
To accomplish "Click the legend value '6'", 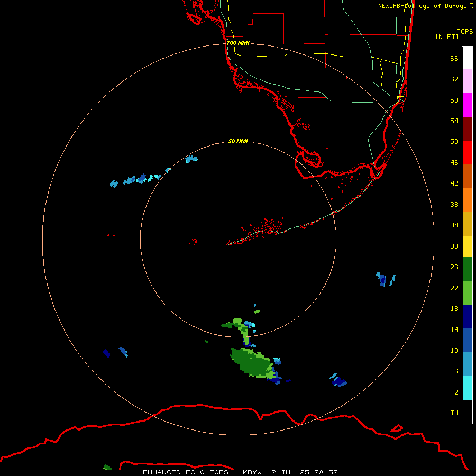I will tap(456, 371).
